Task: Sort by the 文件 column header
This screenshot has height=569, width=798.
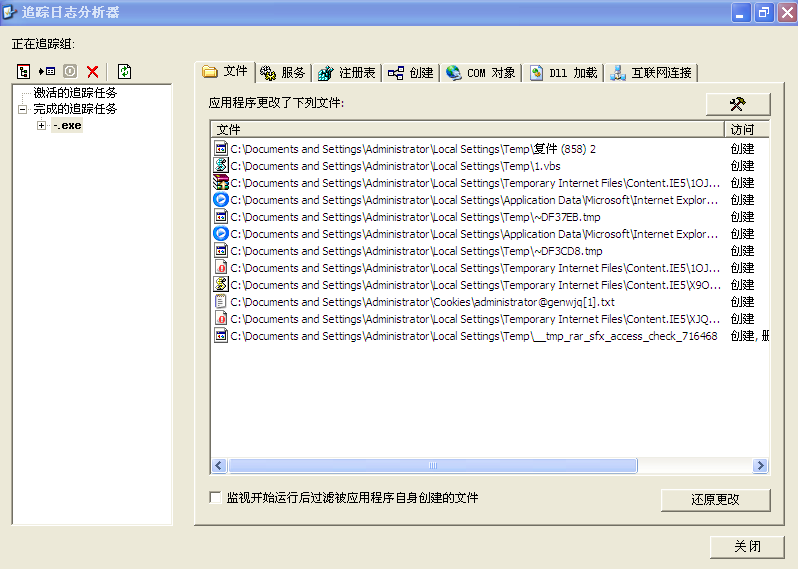Action: [467, 129]
